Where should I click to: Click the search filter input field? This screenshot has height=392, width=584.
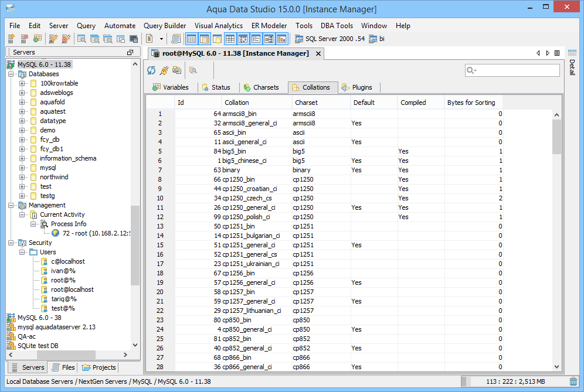pyautogui.click(x=512, y=70)
